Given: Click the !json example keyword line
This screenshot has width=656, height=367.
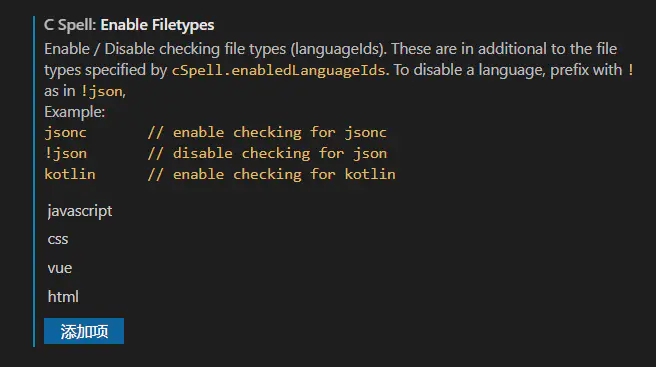Looking at the screenshot, I should (66, 153).
